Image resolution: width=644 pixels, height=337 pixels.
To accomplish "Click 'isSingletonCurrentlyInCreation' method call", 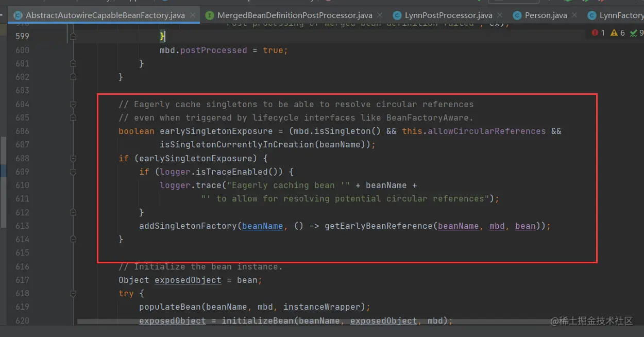I will pyautogui.click(x=237, y=145).
